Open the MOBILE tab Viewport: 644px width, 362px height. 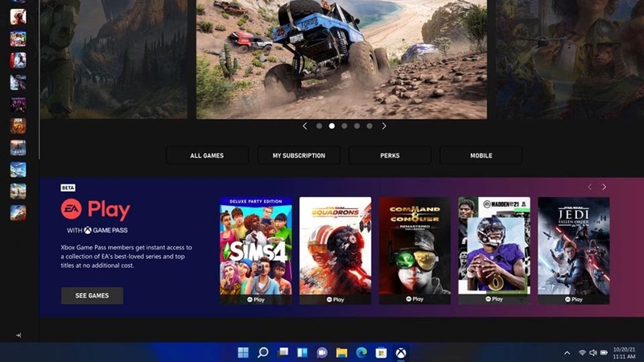point(481,155)
